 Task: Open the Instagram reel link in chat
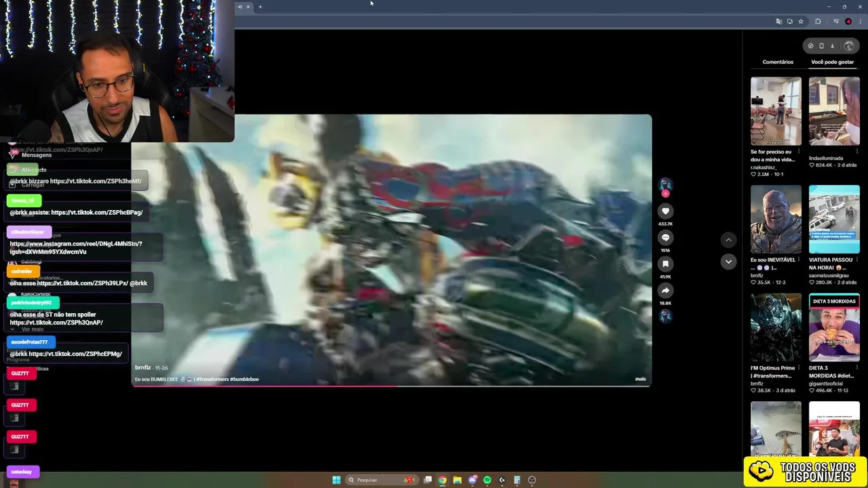click(76, 247)
